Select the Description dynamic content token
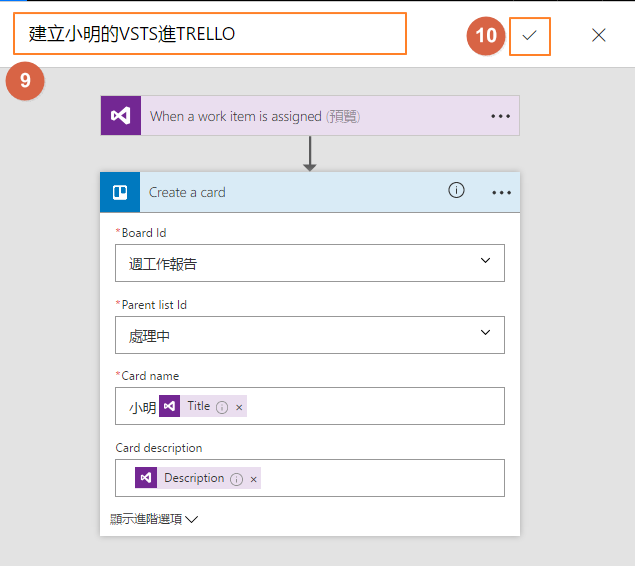The height and width of the screenshot is (566, 635). point(193,478)
